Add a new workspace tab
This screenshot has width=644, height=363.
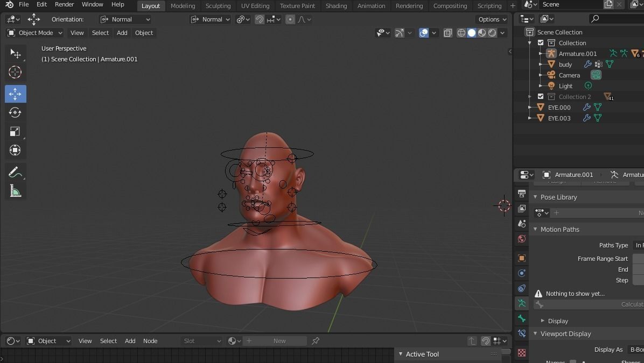pyautogui.click(x=513, y=6)
